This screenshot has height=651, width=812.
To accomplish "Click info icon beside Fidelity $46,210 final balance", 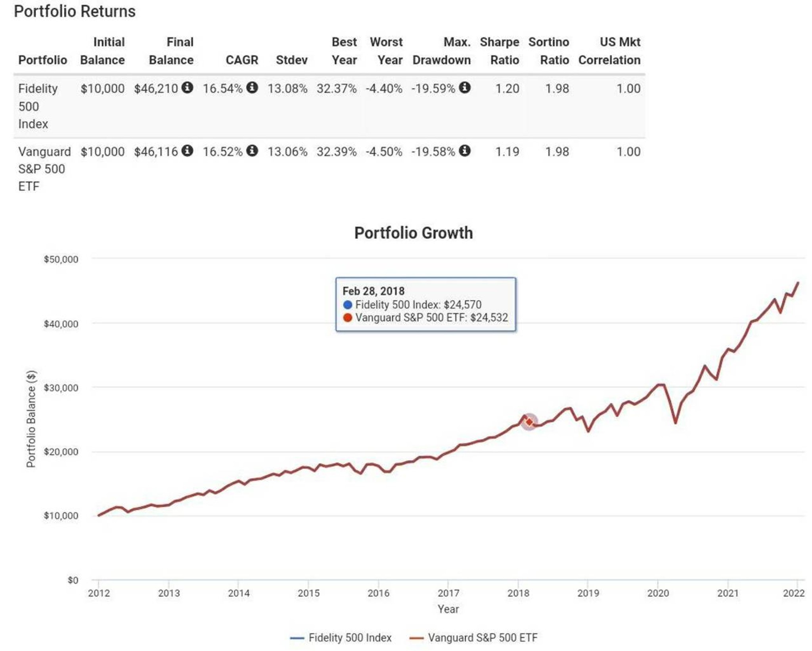I will (x=187, y=88).
